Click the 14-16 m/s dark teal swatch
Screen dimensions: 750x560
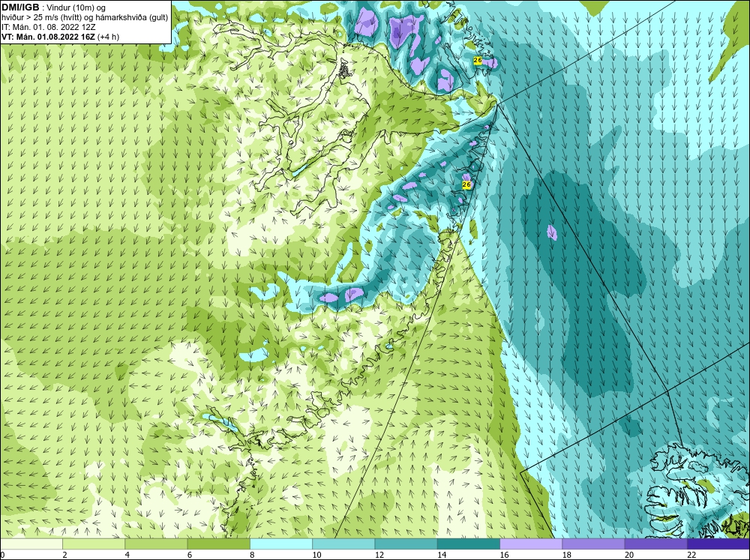469,544
